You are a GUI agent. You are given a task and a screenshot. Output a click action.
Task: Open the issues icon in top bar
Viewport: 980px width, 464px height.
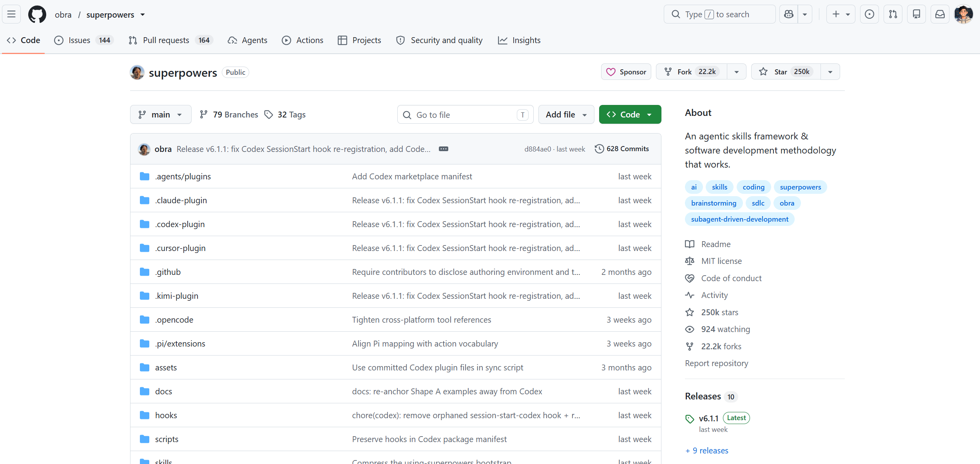869,14
